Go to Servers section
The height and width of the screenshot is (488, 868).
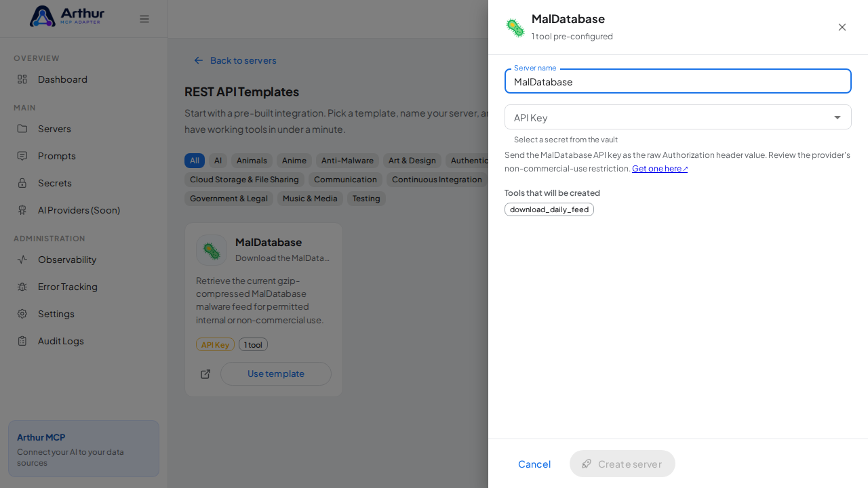click(84, 129)
